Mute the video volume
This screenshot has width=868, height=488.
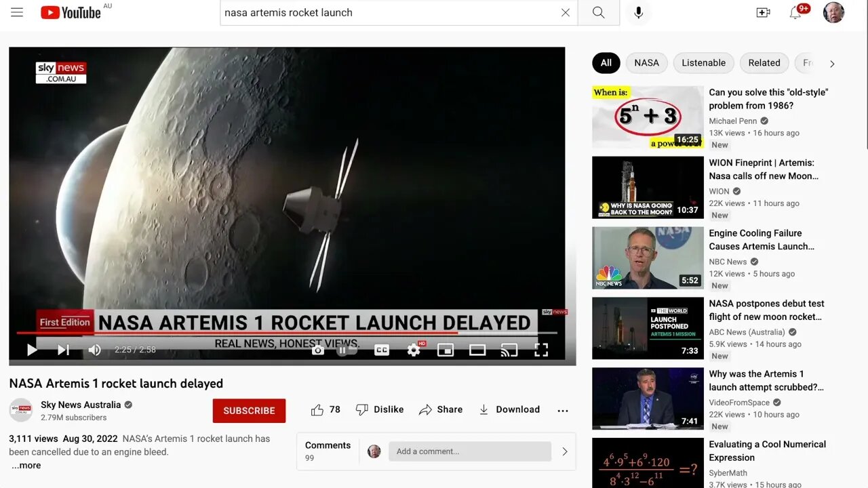tap(94, 350)
